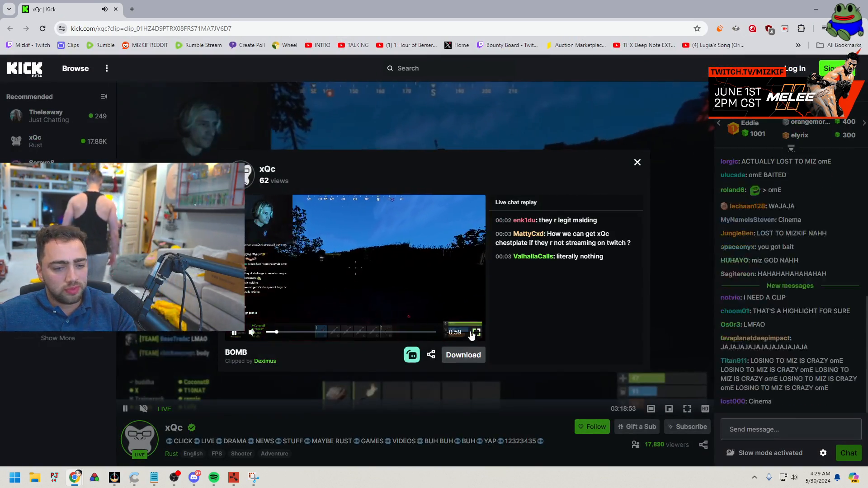Screen dimensions: 868x488
Task: Collapse the Recommended channels sidebar
Action: coord(104,96)
